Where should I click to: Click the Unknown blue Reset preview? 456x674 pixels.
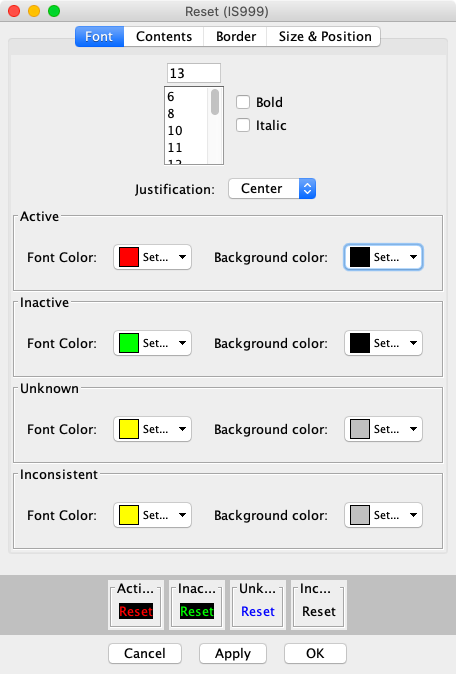pos(258,611)
